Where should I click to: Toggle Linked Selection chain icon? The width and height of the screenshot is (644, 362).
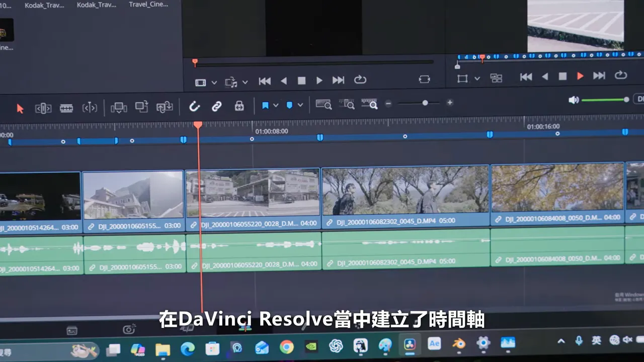click(217, 106)
